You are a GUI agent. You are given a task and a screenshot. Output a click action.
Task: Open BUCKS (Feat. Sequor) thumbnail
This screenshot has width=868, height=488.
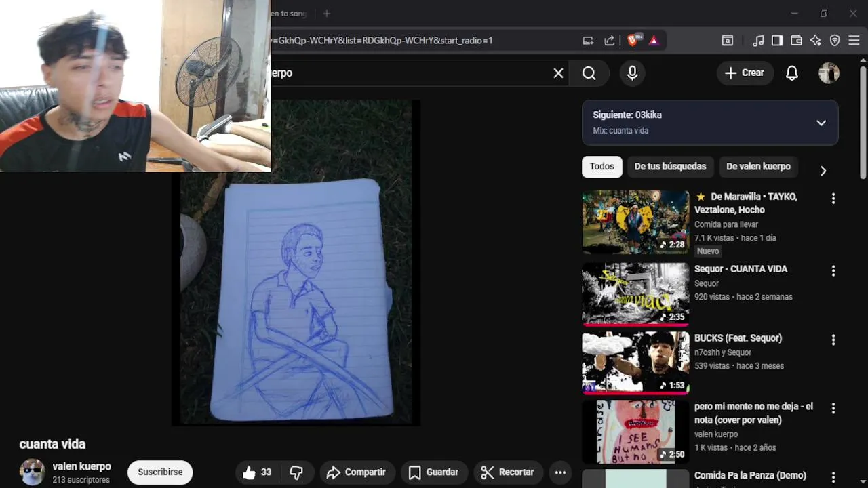point(635,363)
